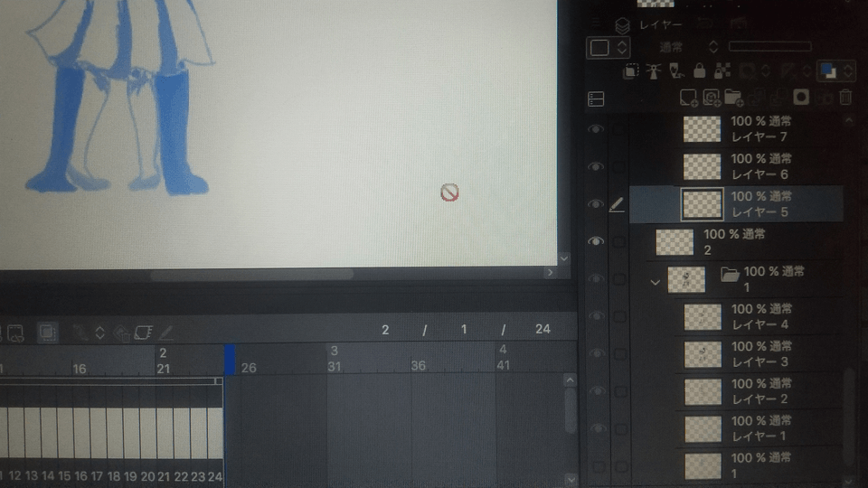Select the レイヤー layer panel tab
Viewport: 868px width, 488px height.
(x=650, y=25)
